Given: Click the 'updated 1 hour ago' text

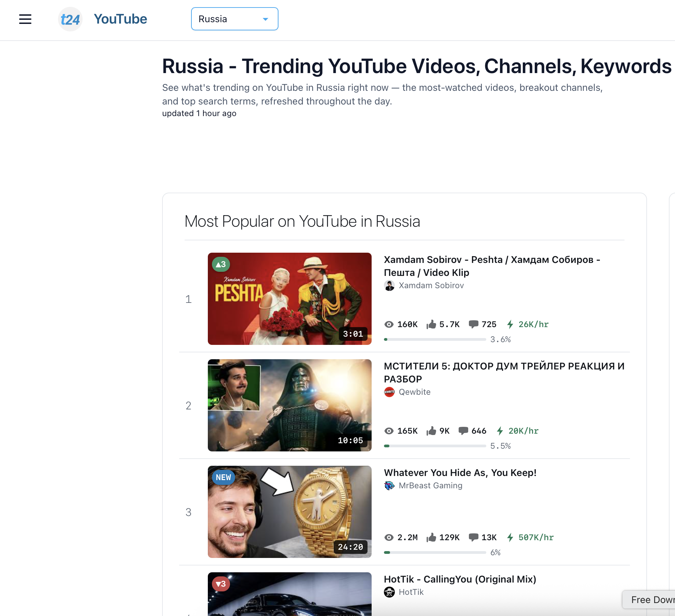Looking at the screenshot, I should click(x=199, y=113).
